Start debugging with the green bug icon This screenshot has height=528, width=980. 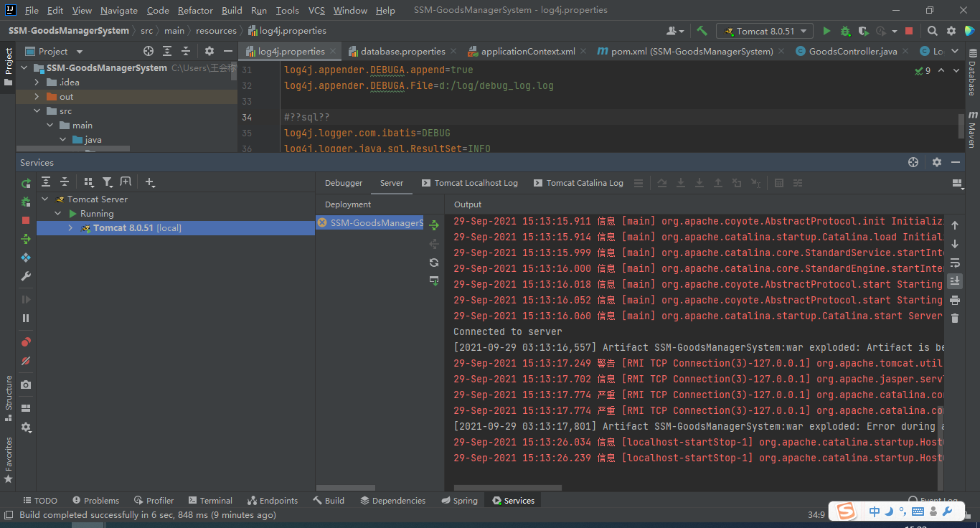(x=845, y=31)
